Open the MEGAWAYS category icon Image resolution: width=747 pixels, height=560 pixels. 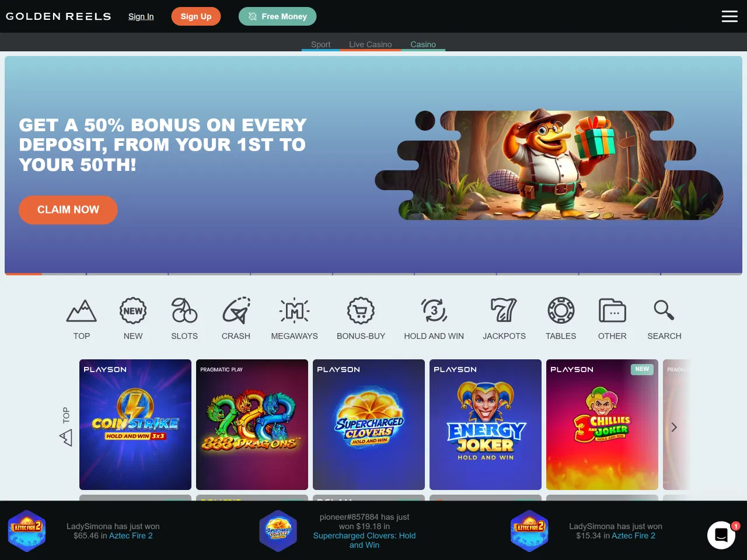(x=295, y=311)
